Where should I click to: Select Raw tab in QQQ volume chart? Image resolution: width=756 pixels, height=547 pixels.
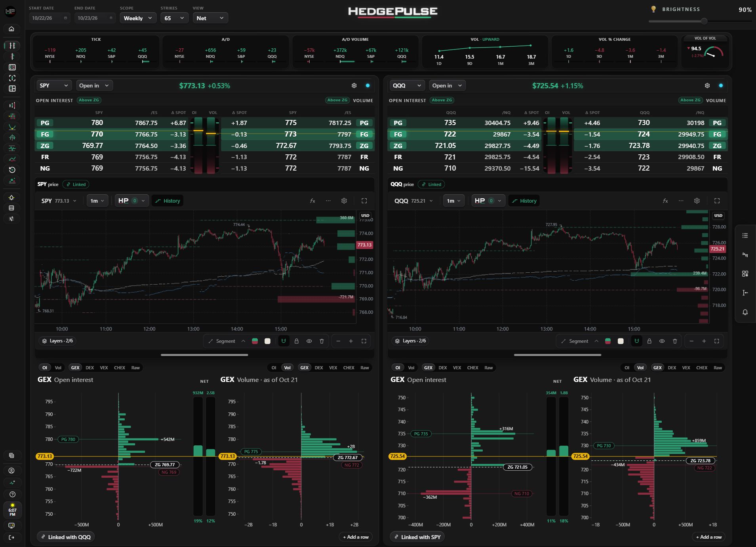(x=718, y=368)
